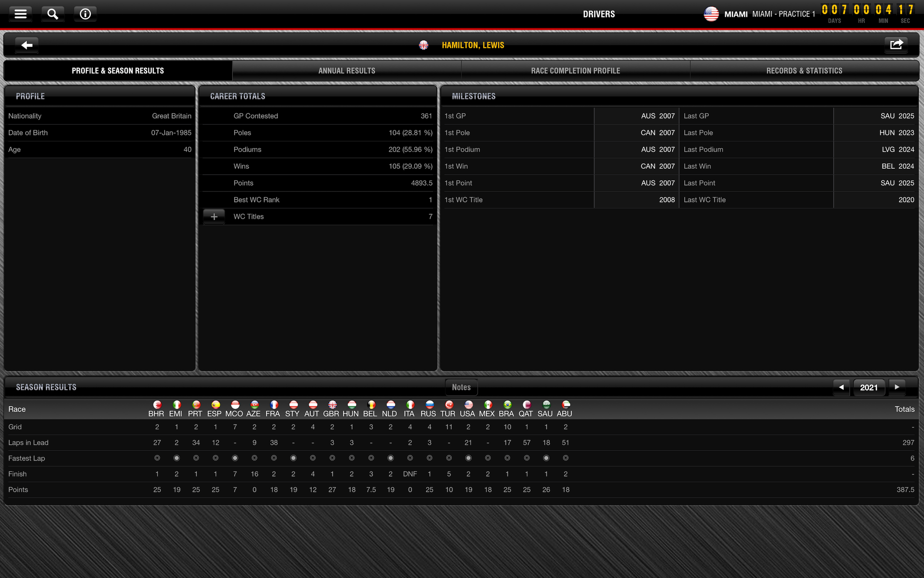Viewport: 924px width, 578px height.
Task: Click the British flag beside Hamilton, Lewis
Action: click(x=424, y=45)
